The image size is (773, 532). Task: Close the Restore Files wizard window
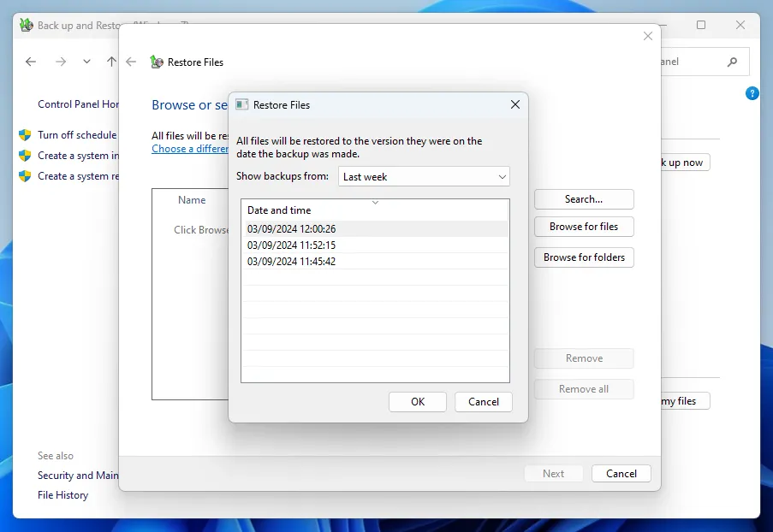pyautogui.click(x=648, y=36)
